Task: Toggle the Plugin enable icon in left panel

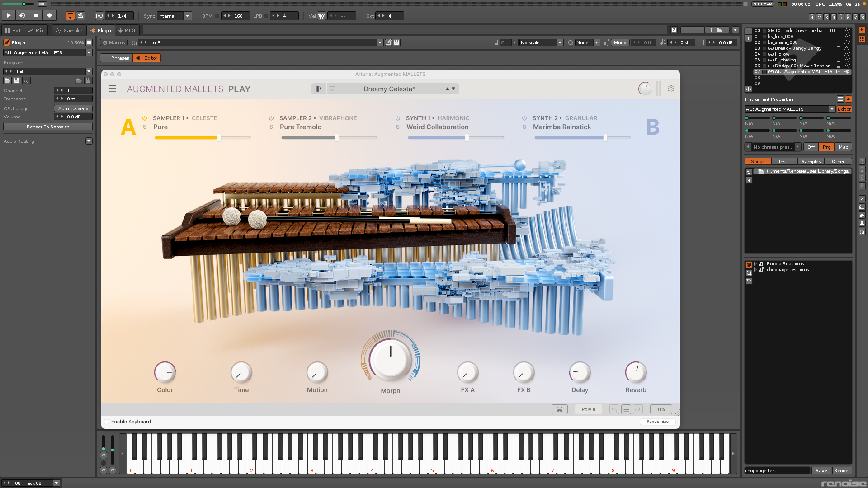Action: coord(7,42)
